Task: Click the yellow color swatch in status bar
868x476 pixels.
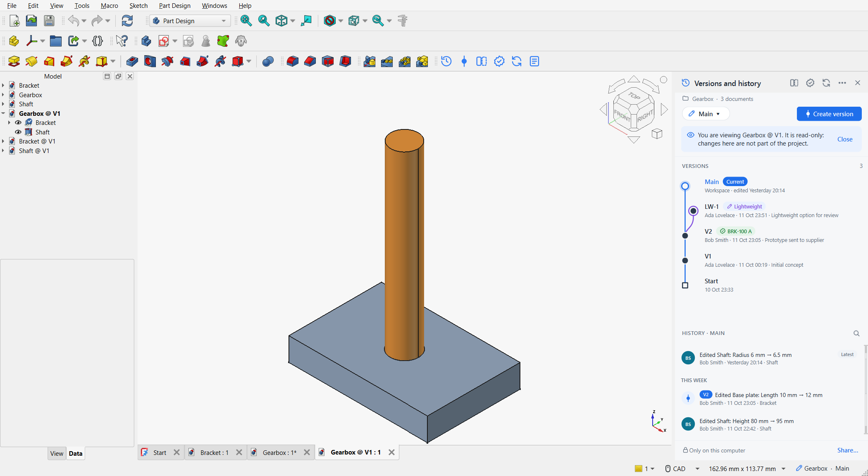Action: click(639, 469)
